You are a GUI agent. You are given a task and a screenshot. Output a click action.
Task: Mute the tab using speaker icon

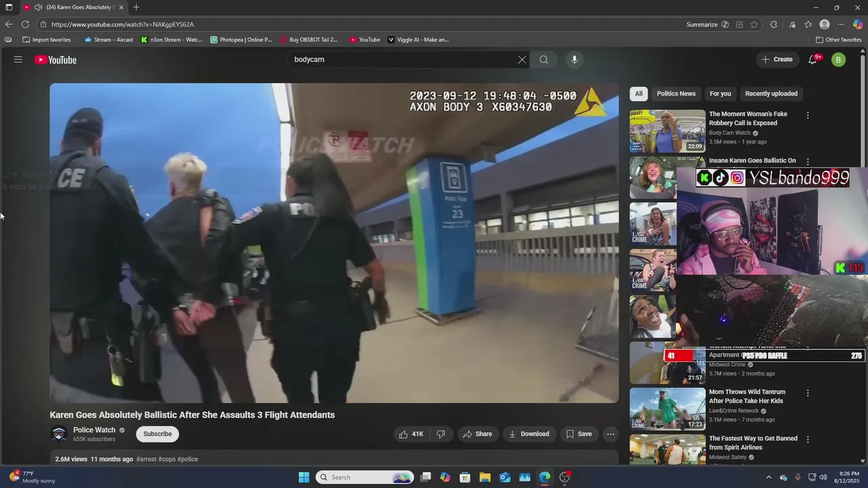tap(38, 7)
